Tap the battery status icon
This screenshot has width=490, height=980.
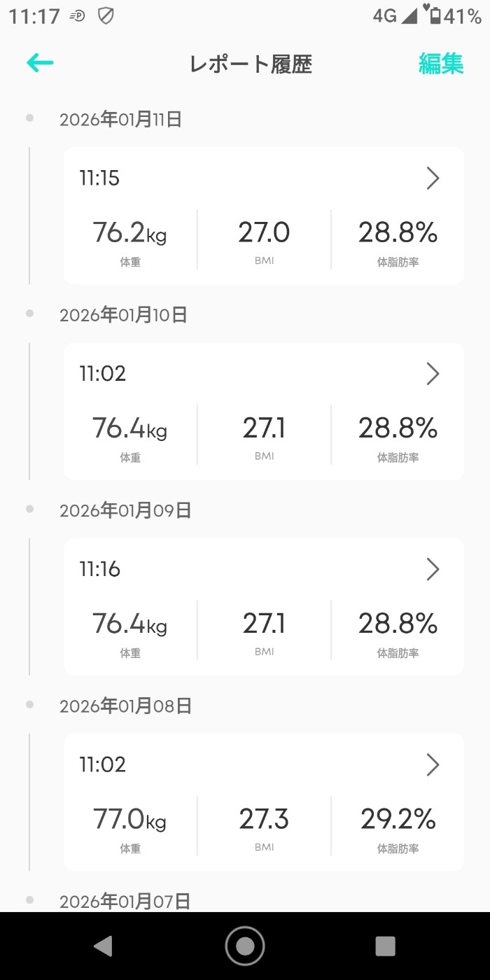click(435, 15)
